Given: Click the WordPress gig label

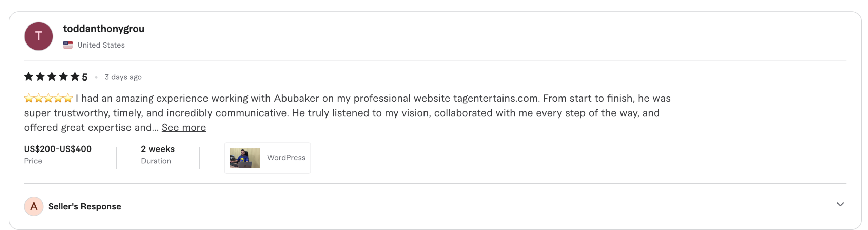Looking at the screenshot, I should [x=286, y=158].
